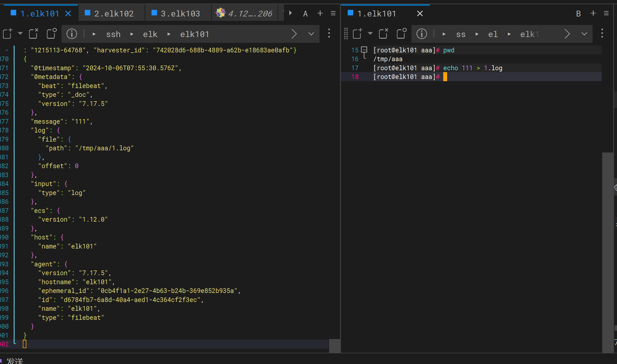Click pane label A in left tab bar

point(305,13)
